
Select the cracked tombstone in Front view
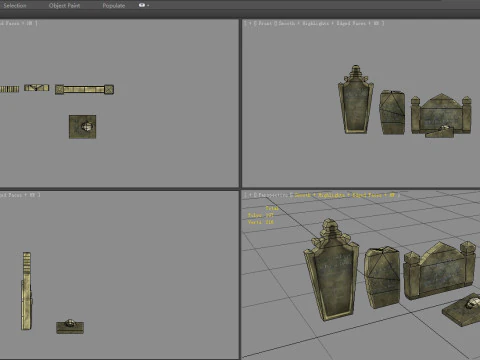tap(392, 112)
